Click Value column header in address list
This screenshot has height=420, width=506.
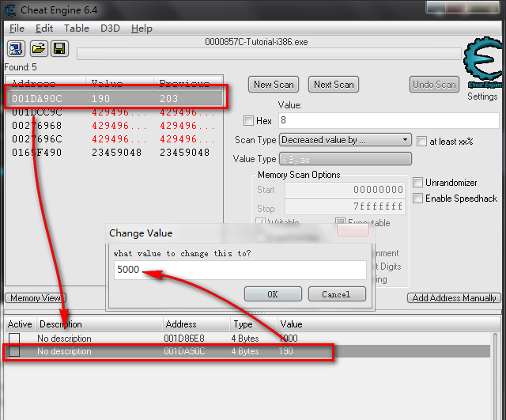tap(387, 324)
